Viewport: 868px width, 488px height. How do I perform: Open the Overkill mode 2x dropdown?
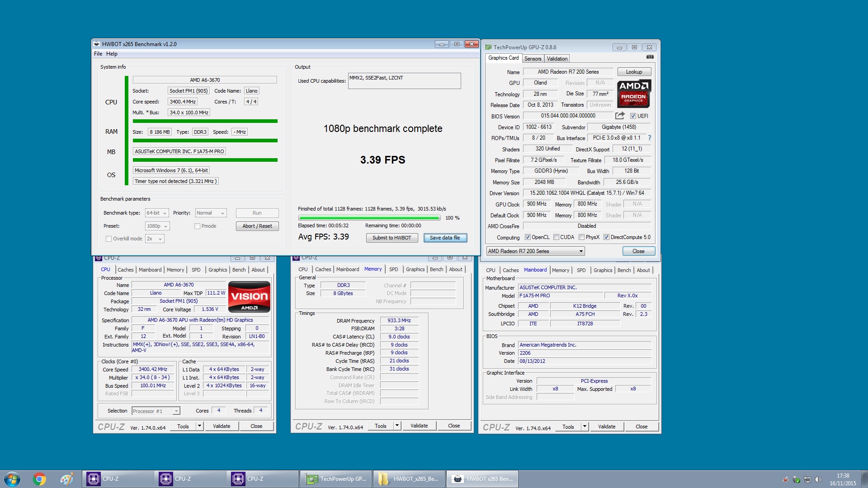155,239
